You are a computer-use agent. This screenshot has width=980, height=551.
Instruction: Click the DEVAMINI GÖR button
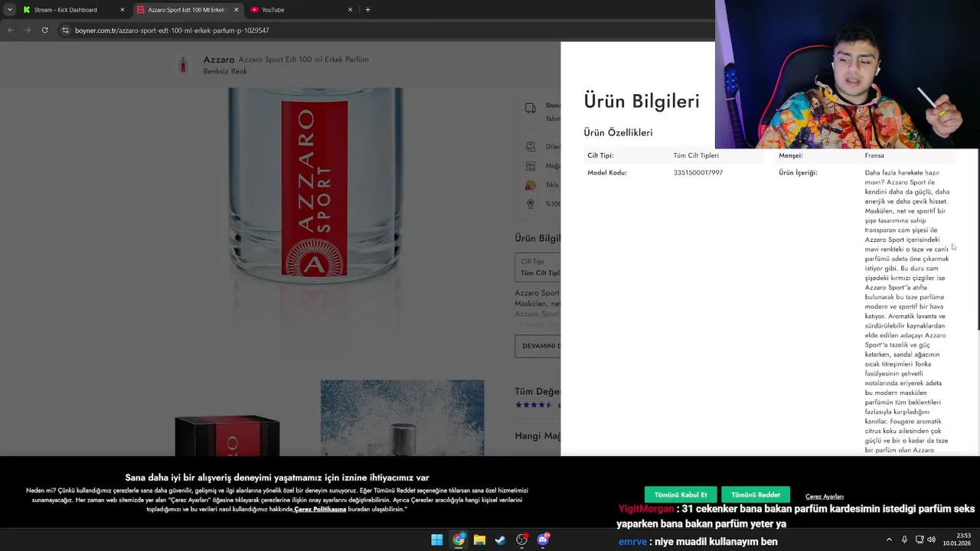click(538, 346)
